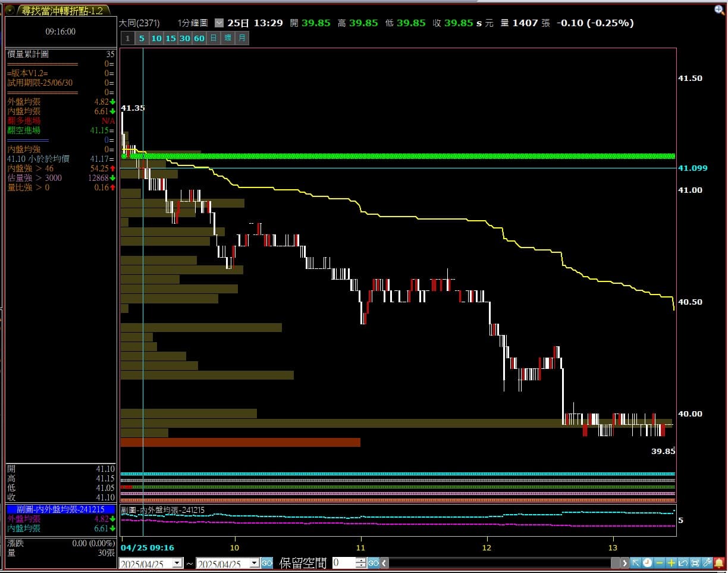
Task: Switch to 5-minute chart interval
Action: (141, 39)
